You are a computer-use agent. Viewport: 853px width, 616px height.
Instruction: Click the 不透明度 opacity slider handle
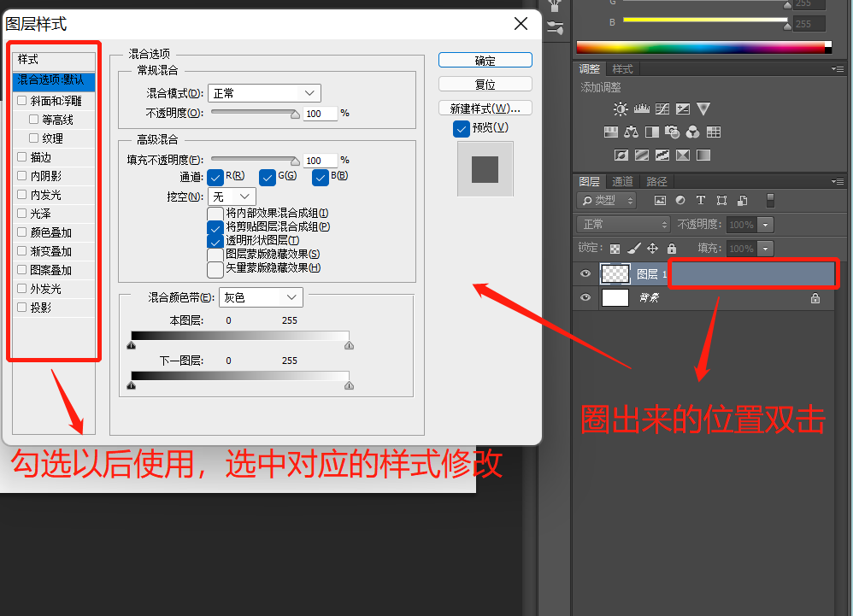click(x=296, y=114)
